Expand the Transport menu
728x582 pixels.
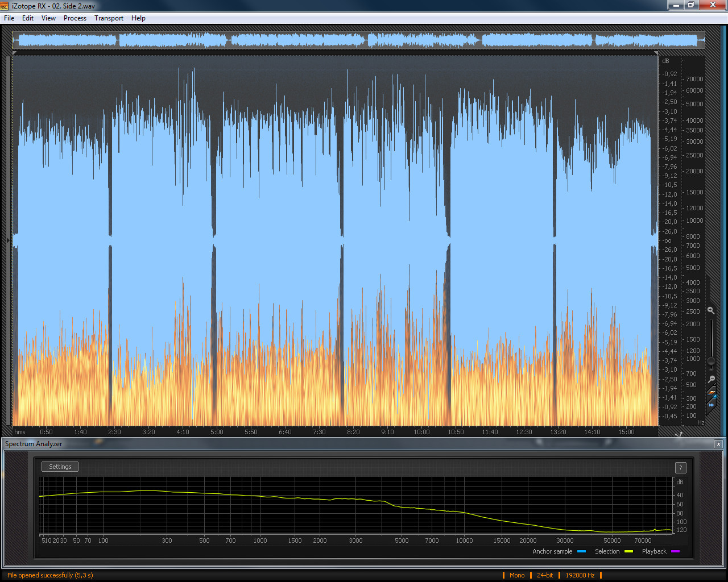[x=109, y=18]
